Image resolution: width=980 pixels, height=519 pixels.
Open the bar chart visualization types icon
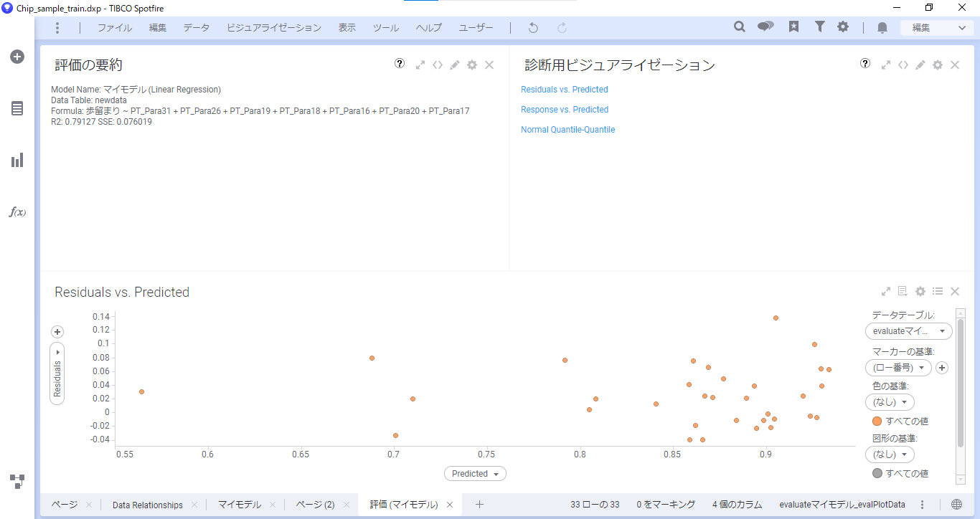pyautogui.click(x=17, y=160)
